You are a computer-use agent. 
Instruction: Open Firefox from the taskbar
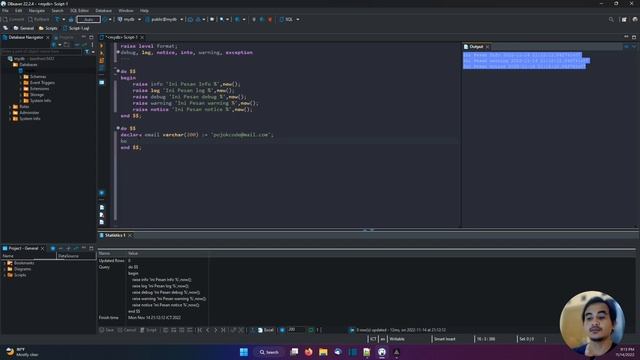coord(309,352)
